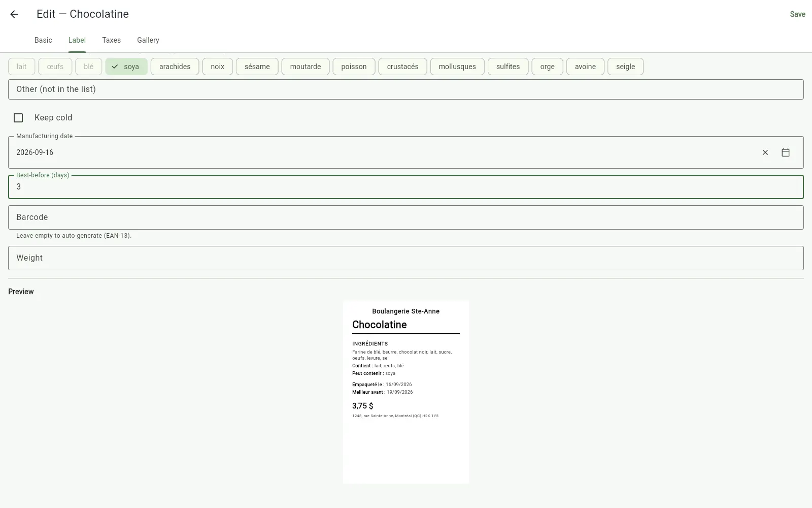
Task: Open the Gallery tab
Action: (x=148, y=40)
